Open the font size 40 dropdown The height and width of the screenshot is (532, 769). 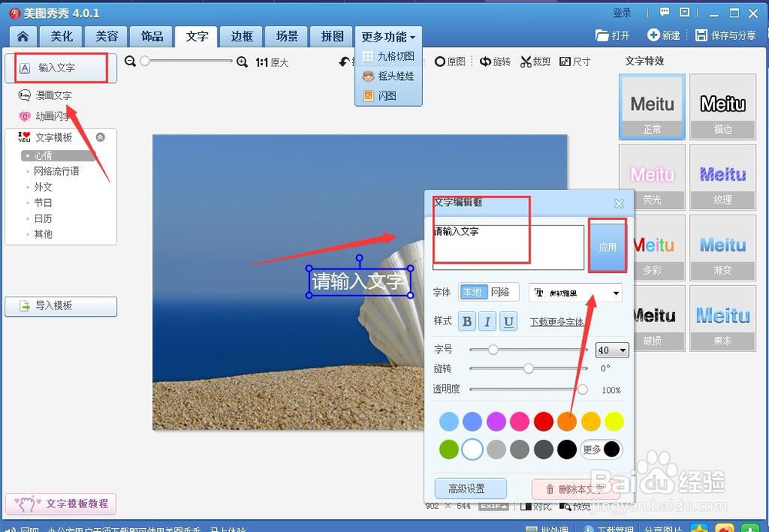click(612, 350)
